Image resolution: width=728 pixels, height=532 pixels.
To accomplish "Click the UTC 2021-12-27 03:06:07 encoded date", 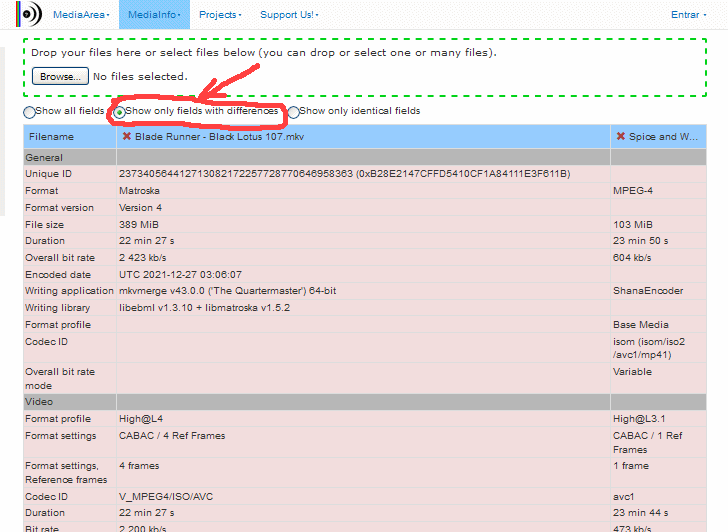I will click(180, 275).
